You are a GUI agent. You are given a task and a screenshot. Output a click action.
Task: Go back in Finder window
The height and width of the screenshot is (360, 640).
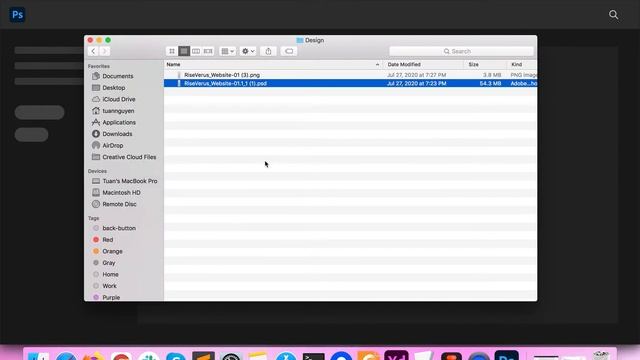click(x=93, y=51)
